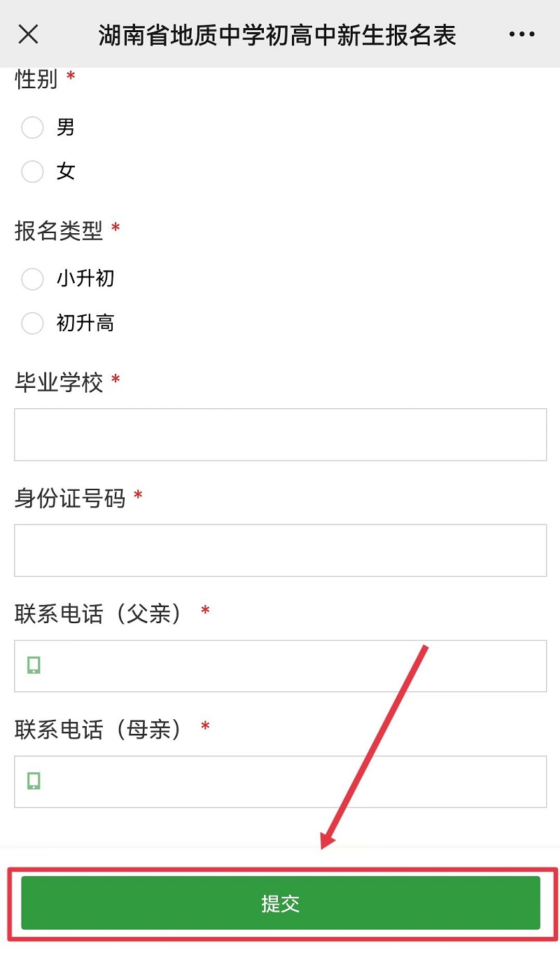Tap the page title 湖南省地质中学初高中新生报名表
Viewport: 560px width, 953px height.
tap(277, 35)
